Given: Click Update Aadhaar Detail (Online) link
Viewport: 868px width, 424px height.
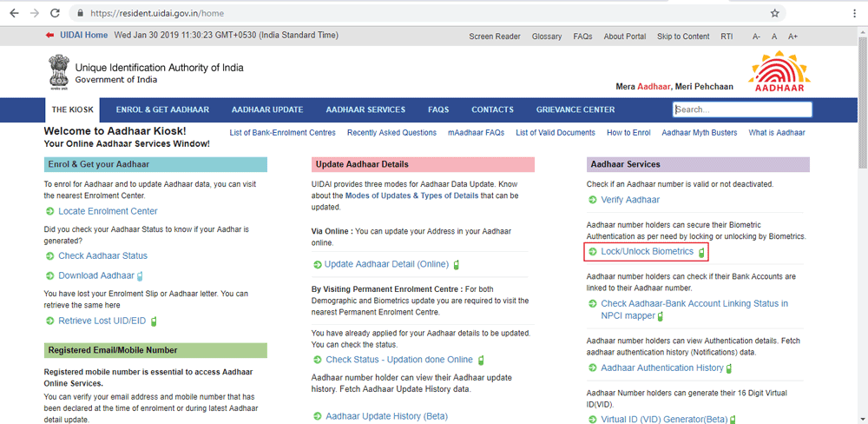Looking at the screenshot, I should 386,264.
